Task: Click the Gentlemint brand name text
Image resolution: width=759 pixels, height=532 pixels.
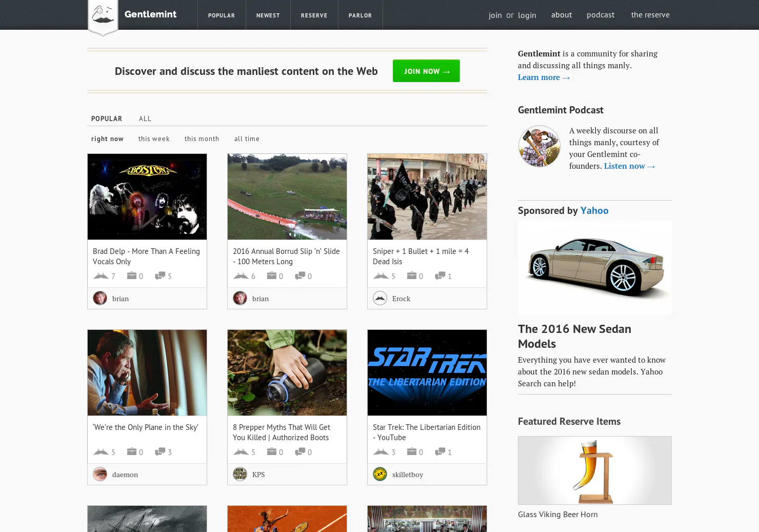Action: 150,14
